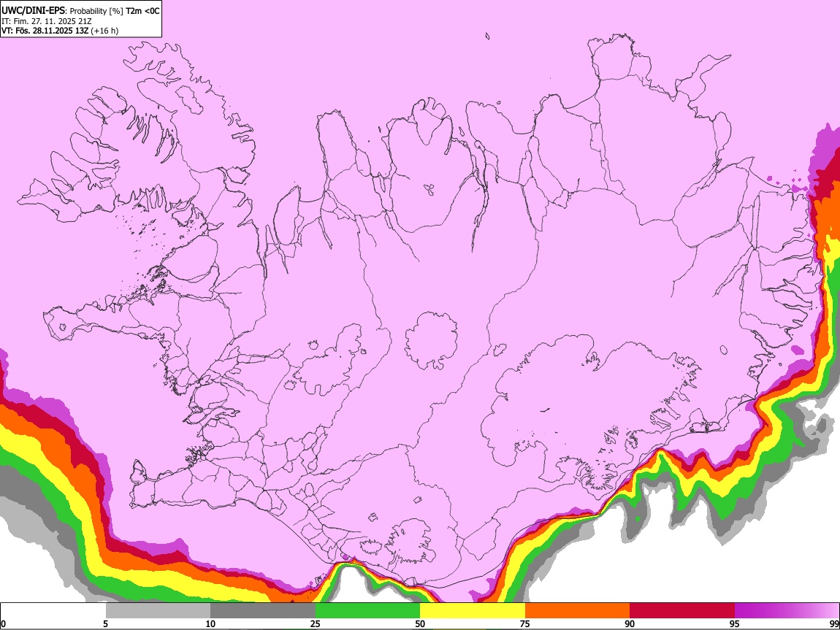Click the dark grey 10–25% legend swatch
Image resolution: width=840 pixels, height=630 pixels.
pos(263,610)
